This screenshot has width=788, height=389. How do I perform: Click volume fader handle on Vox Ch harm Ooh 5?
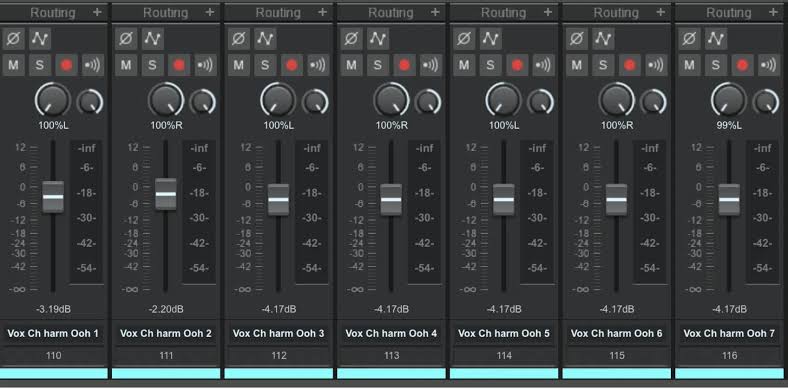click(x=503, y=200)
